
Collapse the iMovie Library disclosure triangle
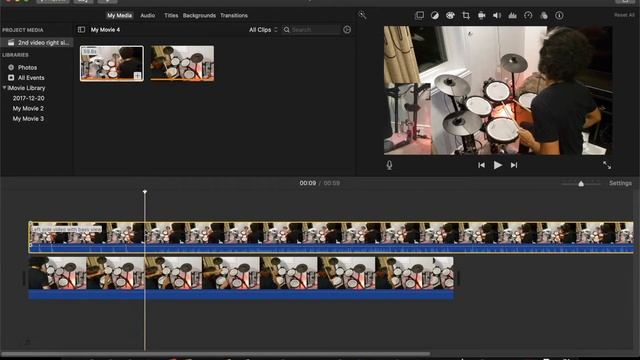(x=4, y=88)
